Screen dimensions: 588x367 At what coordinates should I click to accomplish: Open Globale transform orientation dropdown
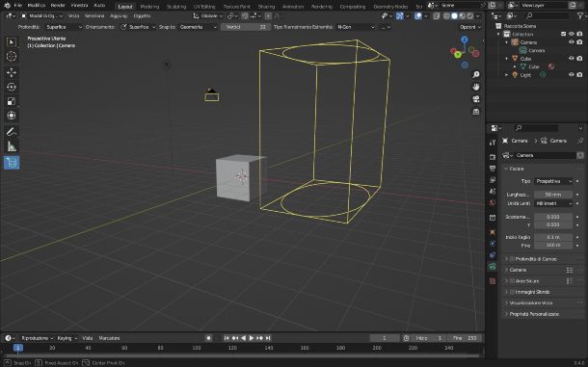click(x=208, y=16)
